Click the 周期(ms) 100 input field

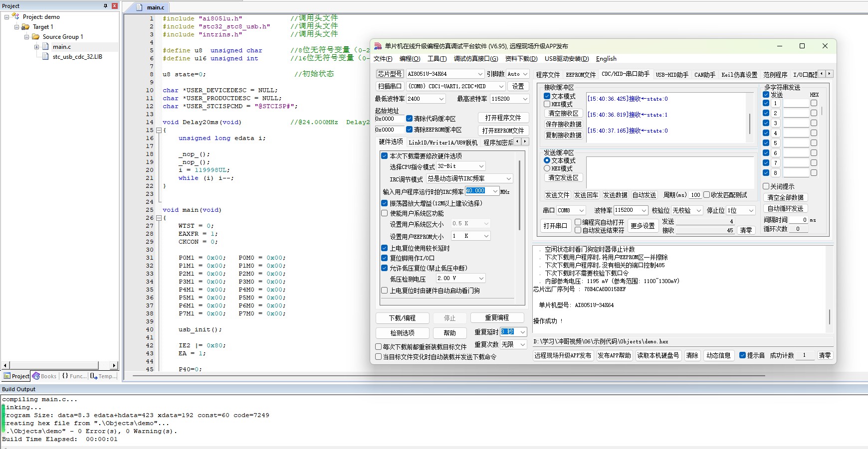click(696, 195)
